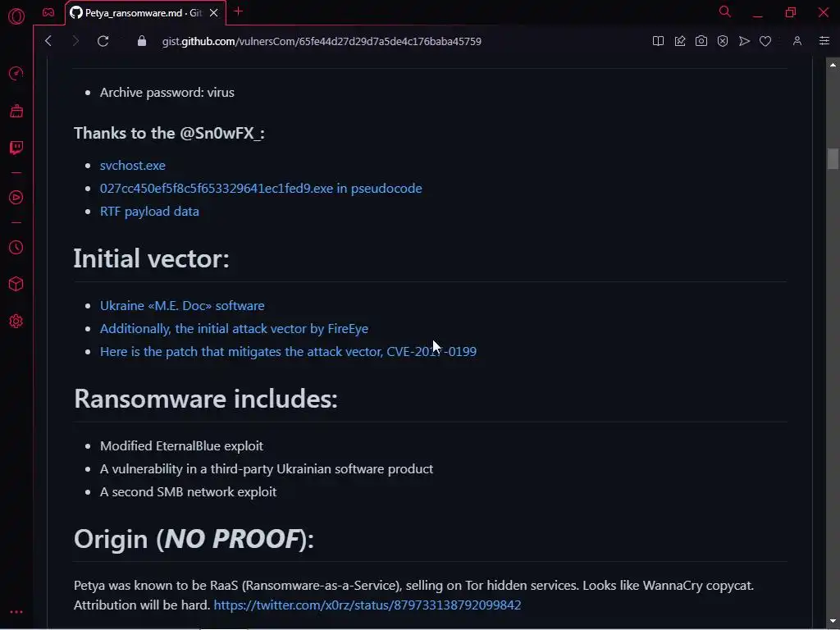The image size is (840, 630).
Task: Open the svchost.exe link
Action: click(x=132, y=165)
